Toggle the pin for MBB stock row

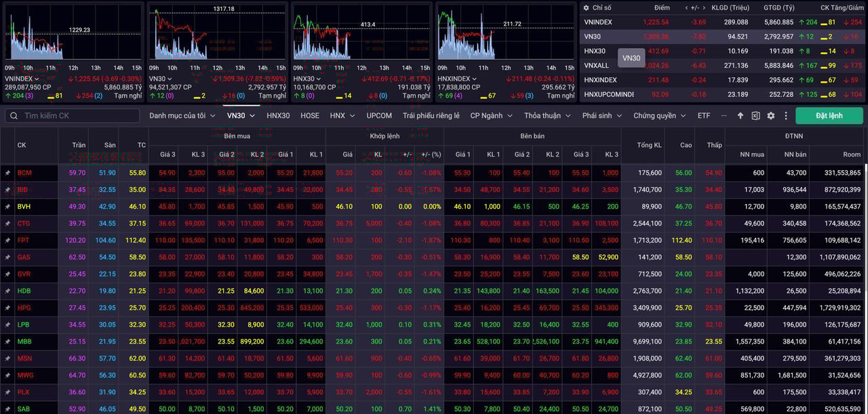click(x=7, y=342)
